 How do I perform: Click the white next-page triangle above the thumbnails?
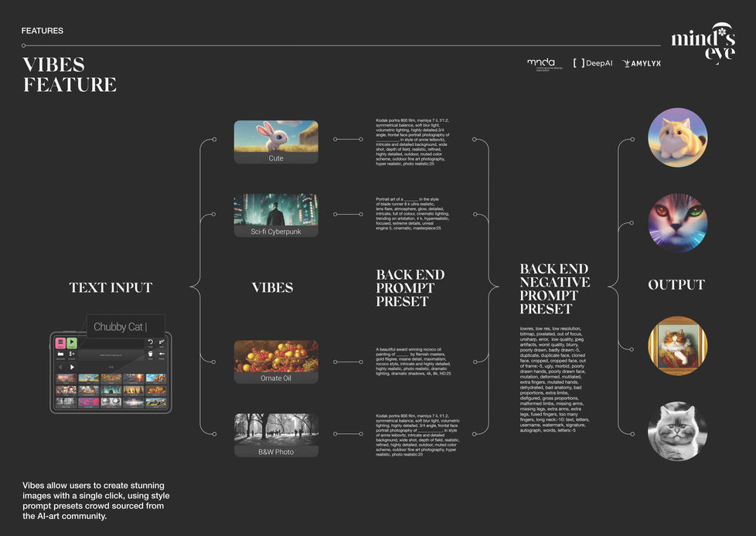pos(72,367)
